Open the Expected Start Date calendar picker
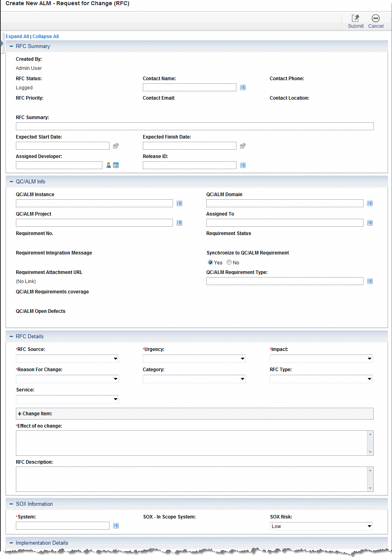392x557 pixels. click(x=116, y=146)
